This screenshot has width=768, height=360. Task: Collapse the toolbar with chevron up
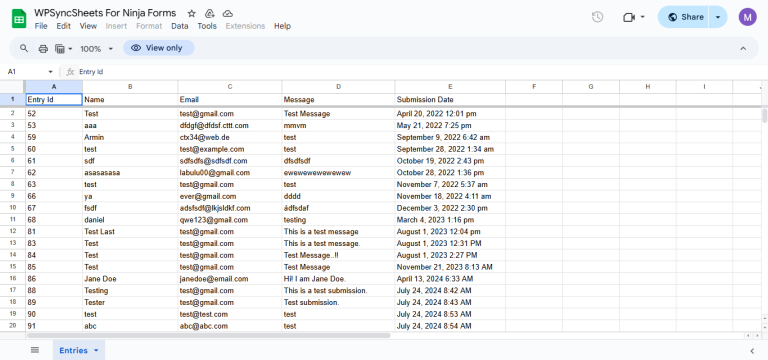click(x=743, y=48)
